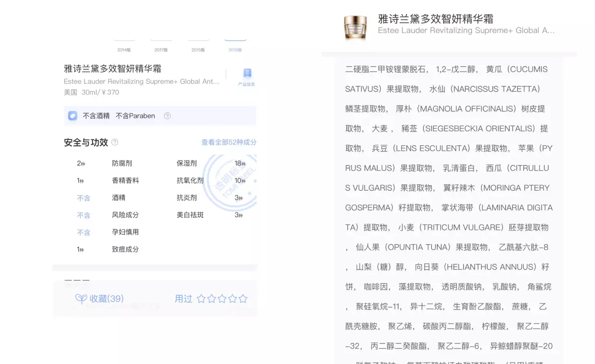Click ingredient 二硬脂二甲铵锂蒙脱石
595x364 pixels.
tap(387, 69)
